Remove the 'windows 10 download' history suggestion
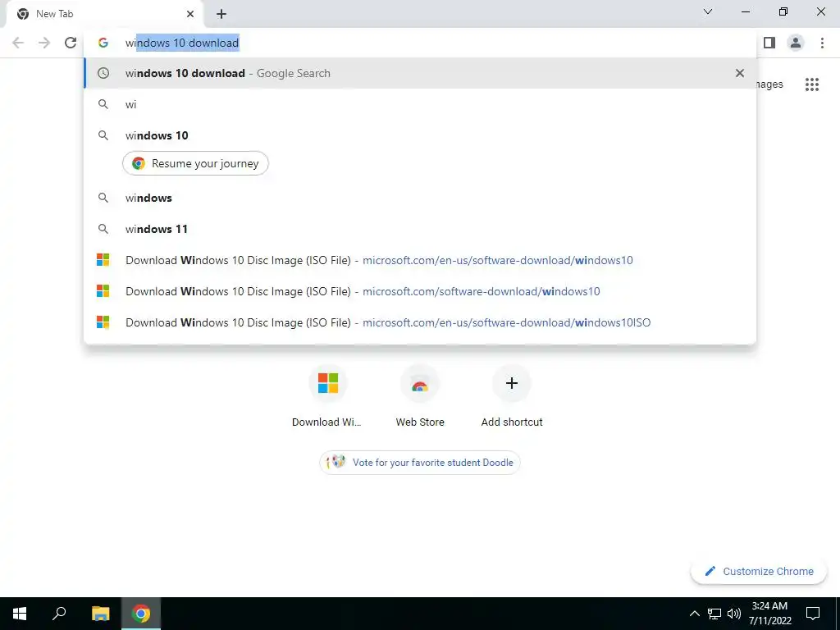This screenshot has width=840, height=630. point(740,73)
